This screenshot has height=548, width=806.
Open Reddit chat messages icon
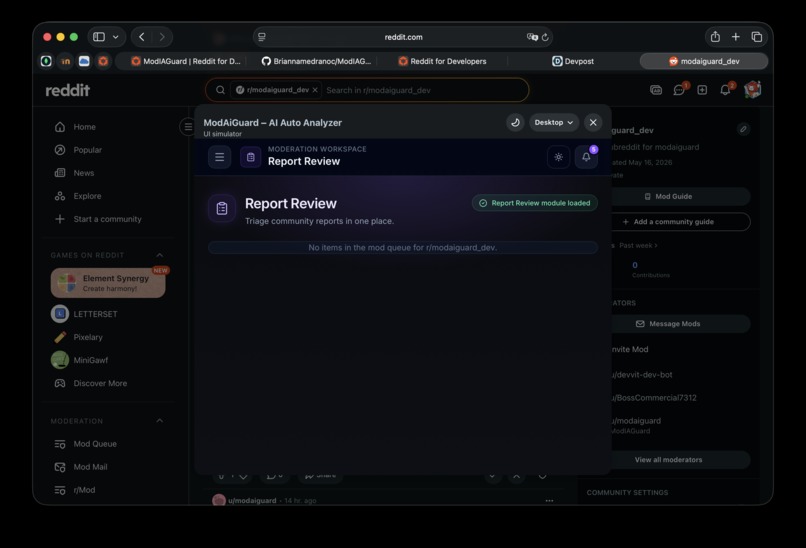(x=679, y=90)
